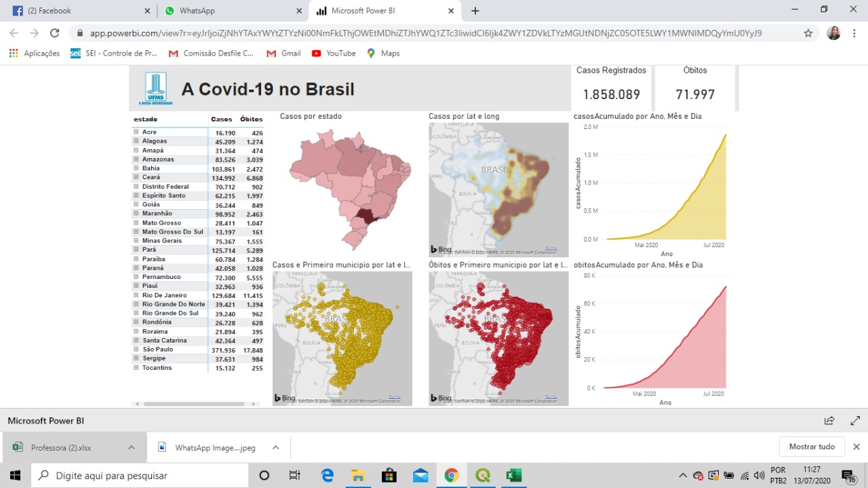Switch to the WhatsApp tab
868x488 pixels.
click(x=231, y=11)
